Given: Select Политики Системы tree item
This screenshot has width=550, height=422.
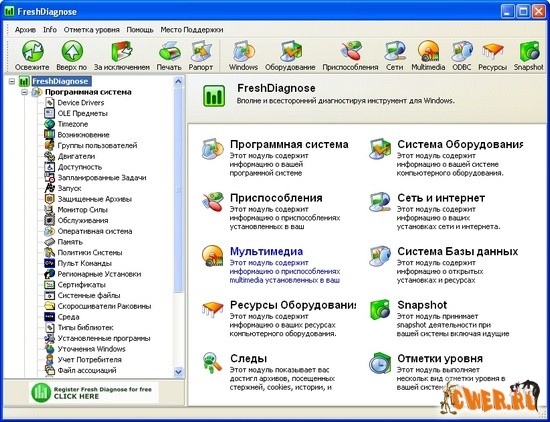Looking at the screenshot, I should (x=90, y=253).
